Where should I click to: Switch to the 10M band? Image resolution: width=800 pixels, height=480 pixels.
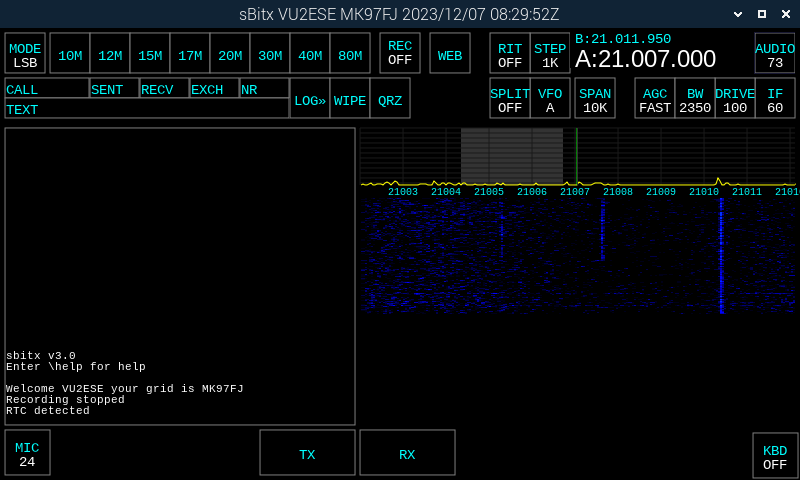(x=70, y=54)
